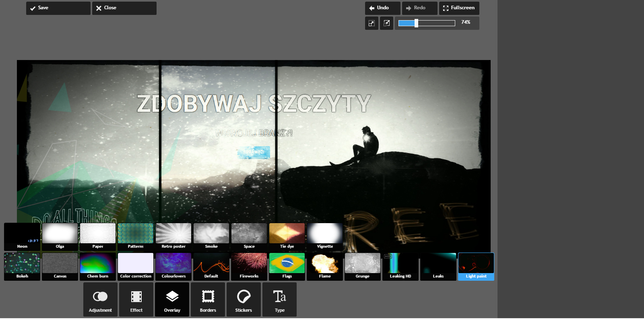Viewport: 644px width, 319px height.
Task: Choose the Tie dye overlay category
Action: 287,237
